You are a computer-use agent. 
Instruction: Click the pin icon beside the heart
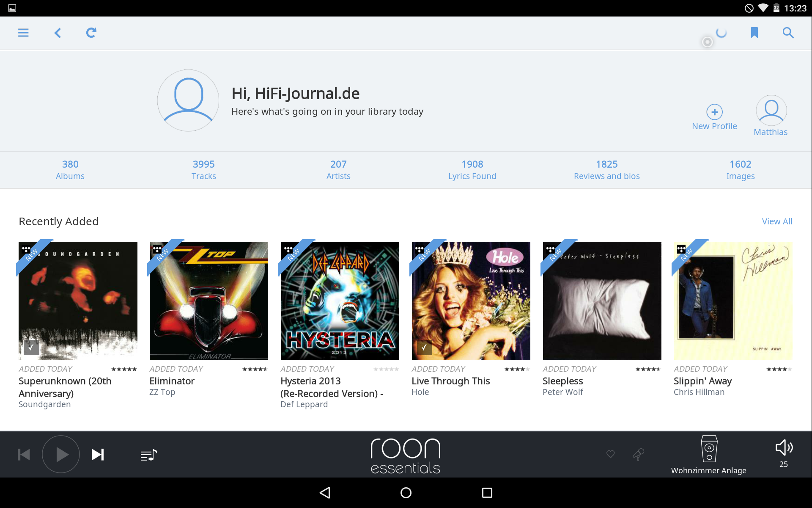(639, 454)
